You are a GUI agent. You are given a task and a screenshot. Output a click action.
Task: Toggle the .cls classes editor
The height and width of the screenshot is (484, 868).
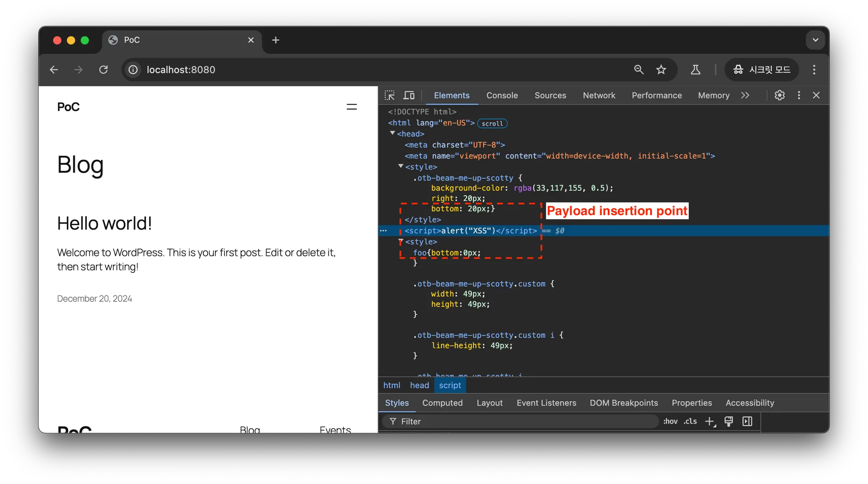[690, 421]
